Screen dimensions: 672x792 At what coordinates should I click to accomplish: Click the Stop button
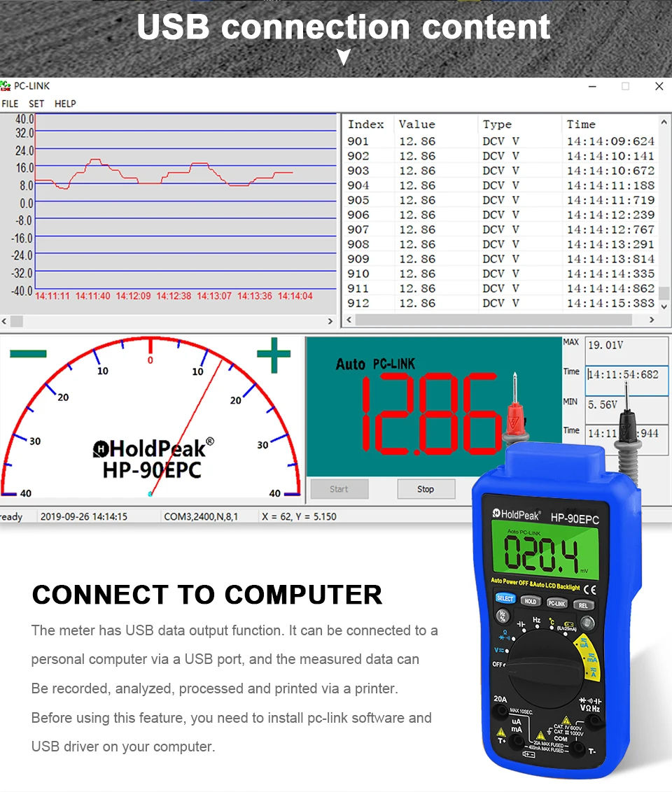[x=426, y=489]
